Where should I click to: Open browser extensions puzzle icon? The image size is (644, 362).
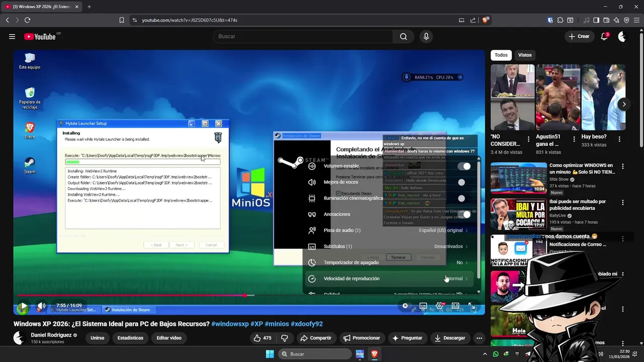click(560, 20)
